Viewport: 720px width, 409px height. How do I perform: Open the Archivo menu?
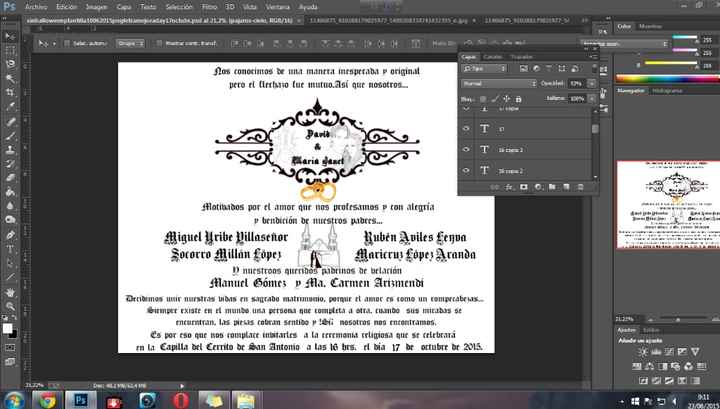click(36, 7)
